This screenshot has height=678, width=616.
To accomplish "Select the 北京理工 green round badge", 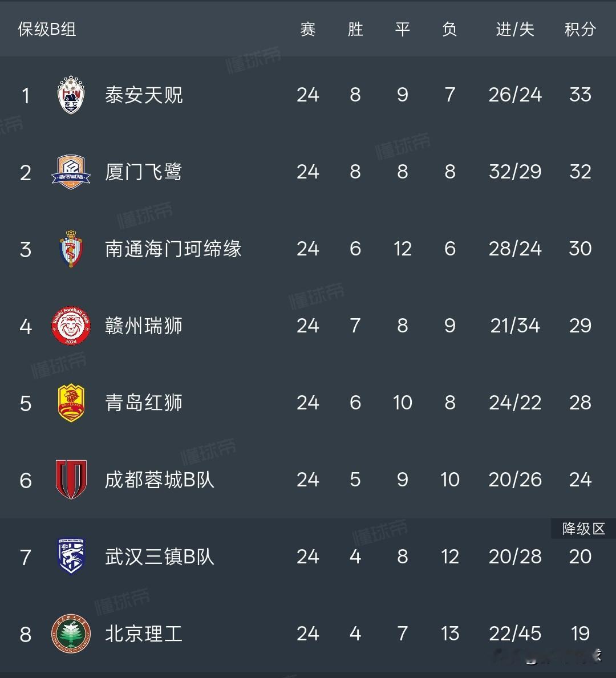I will pos(71,634).
